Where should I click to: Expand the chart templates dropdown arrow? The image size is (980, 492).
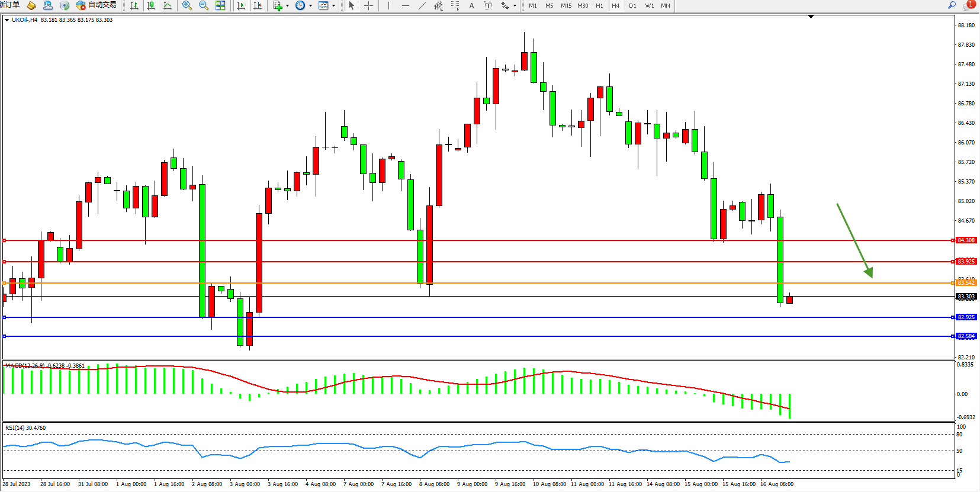pyautogui.click(x=334, y=6)
